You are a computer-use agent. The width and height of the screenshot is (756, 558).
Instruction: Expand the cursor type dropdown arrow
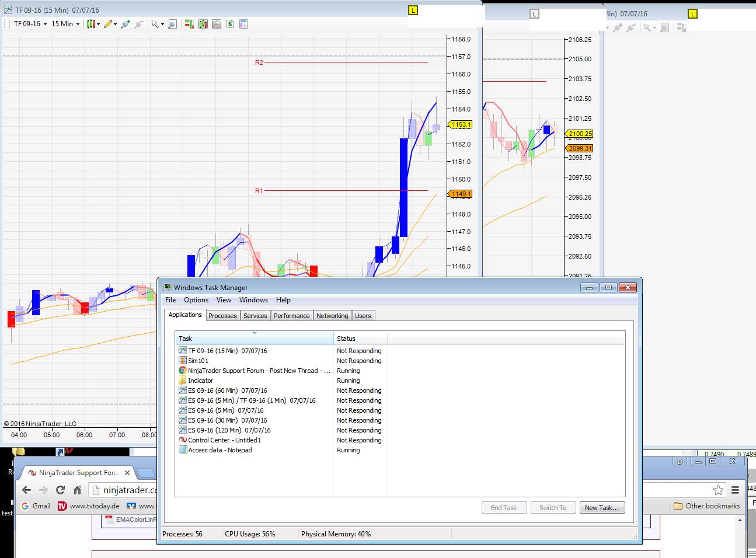(162, 25)
